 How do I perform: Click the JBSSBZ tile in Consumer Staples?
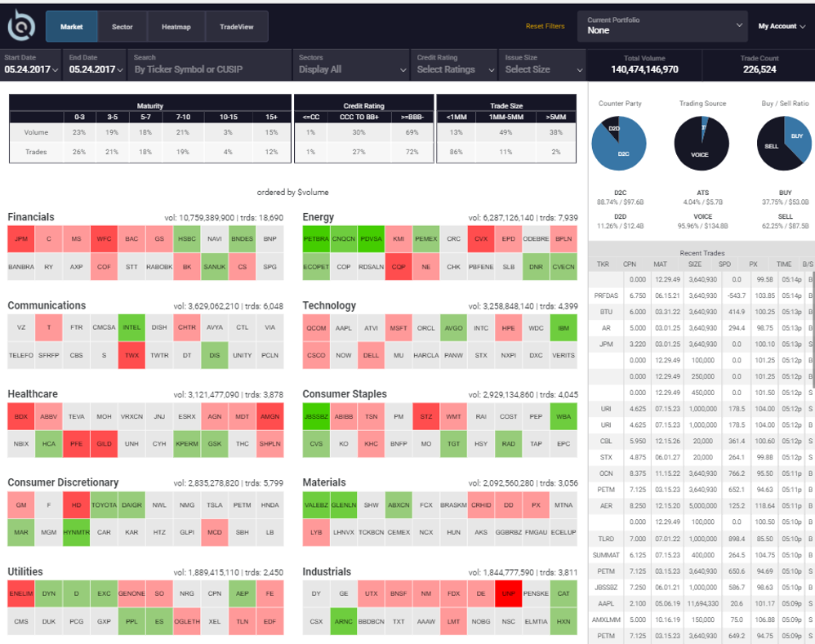[316, 416]
